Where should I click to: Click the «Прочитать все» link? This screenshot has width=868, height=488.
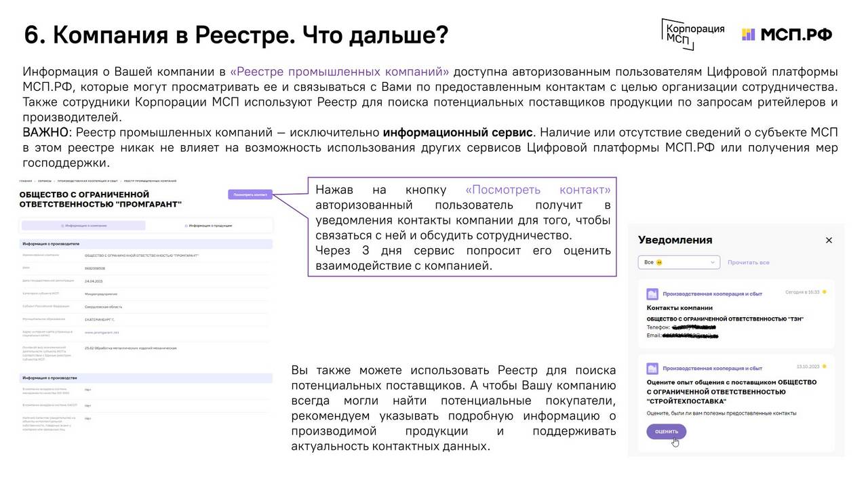click(x=748, y=262)
